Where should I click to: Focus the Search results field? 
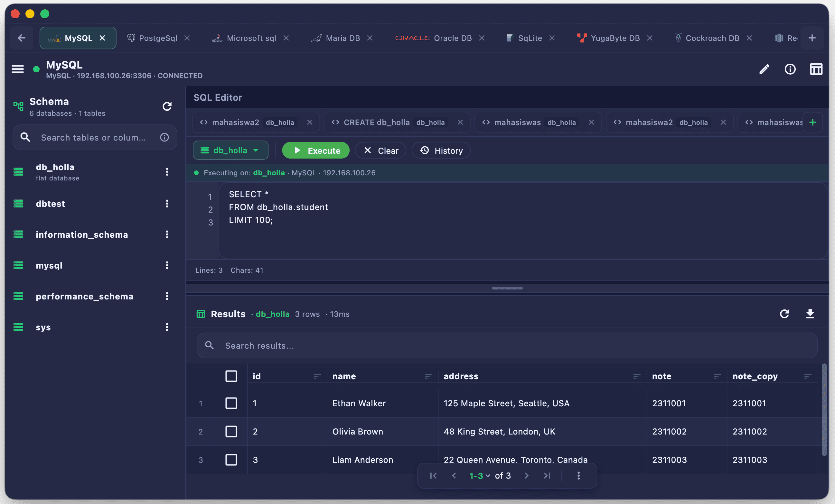click(507, 345)
